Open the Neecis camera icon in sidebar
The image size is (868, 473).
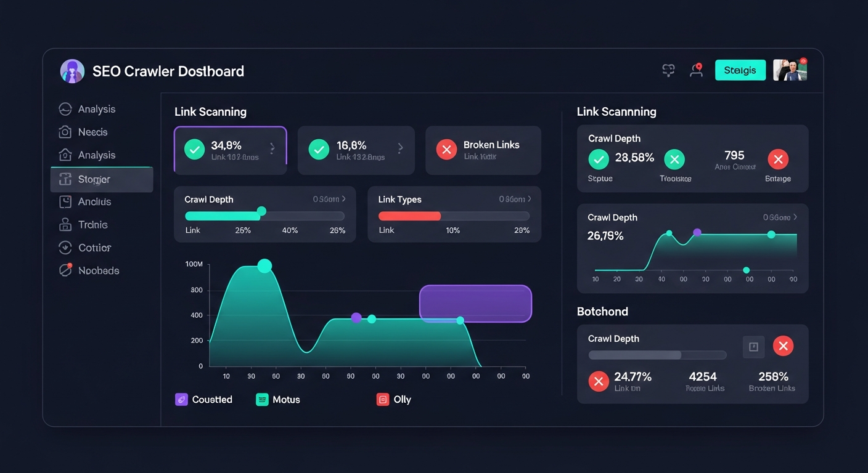coord(66,132)
